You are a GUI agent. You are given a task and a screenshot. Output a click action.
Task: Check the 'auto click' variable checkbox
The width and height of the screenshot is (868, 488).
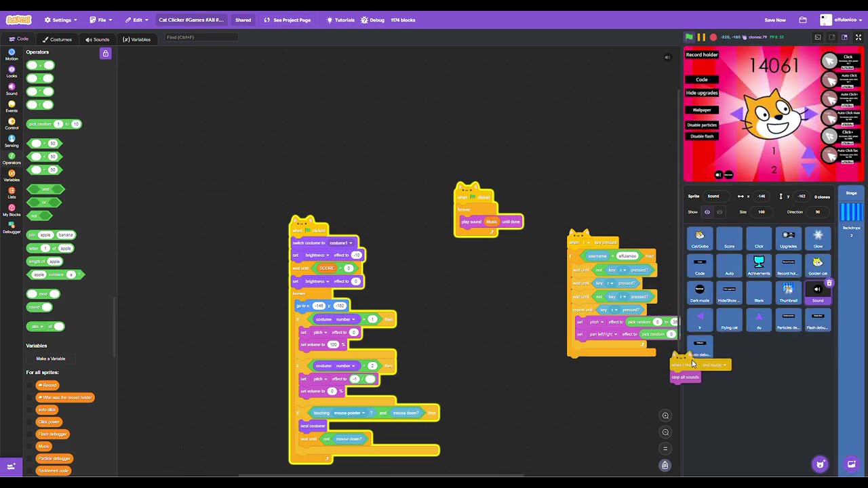(x=30, y=409)
